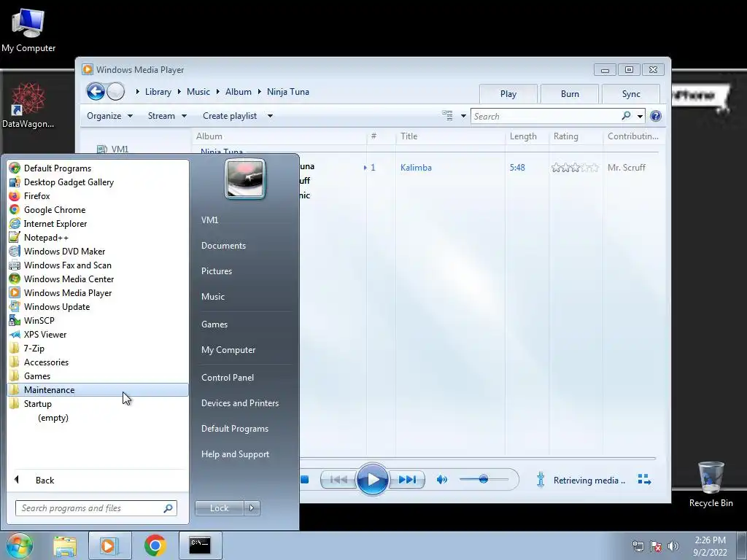
Task: Switch to the Sync tab
Action: tap(631, 94)
